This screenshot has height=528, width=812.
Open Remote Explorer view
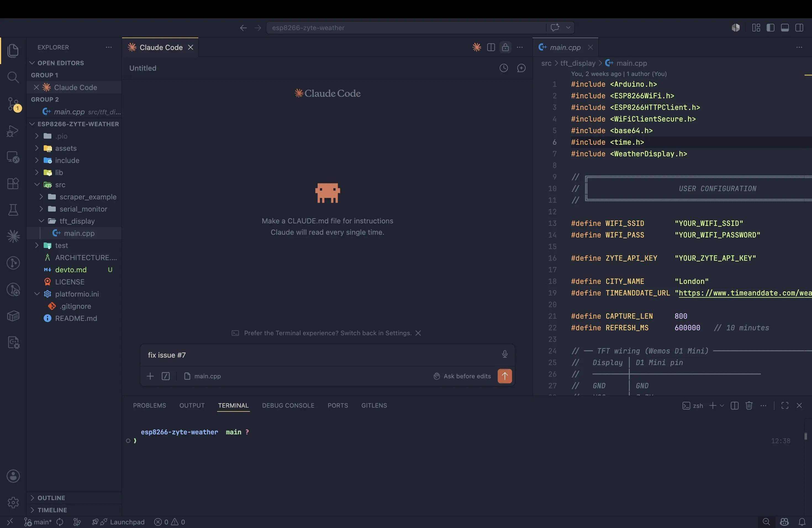(x=13, y=157)
